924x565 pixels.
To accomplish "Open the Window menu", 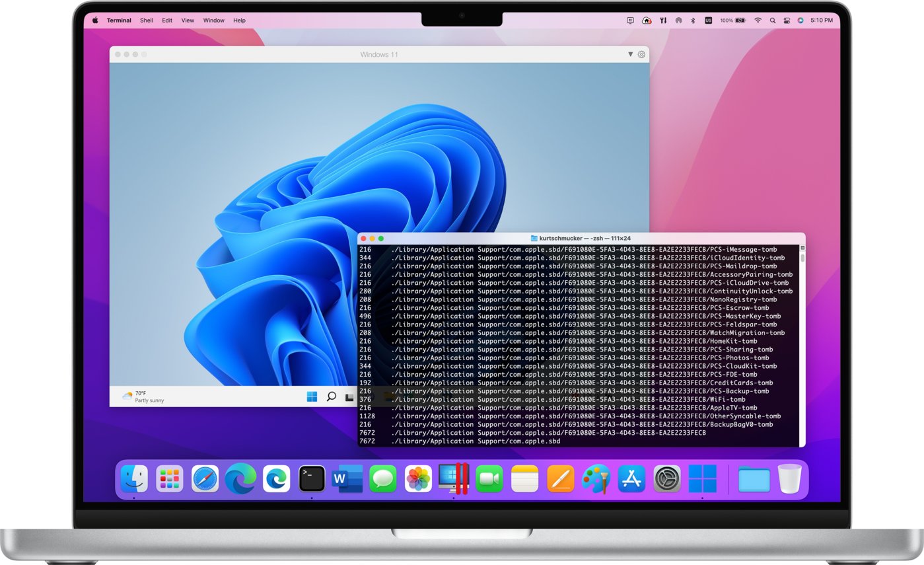I will pyautogui.click(x=214, y=20).
